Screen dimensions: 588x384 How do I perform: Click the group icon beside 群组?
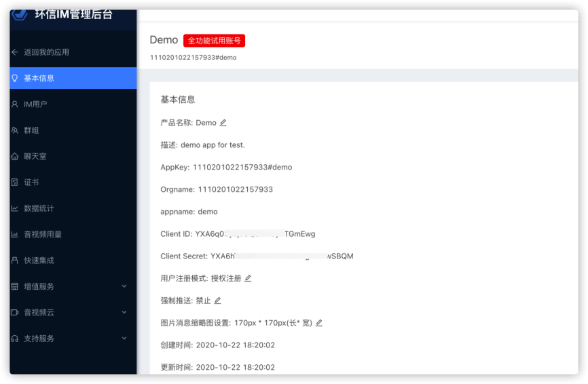pos(15,130)
